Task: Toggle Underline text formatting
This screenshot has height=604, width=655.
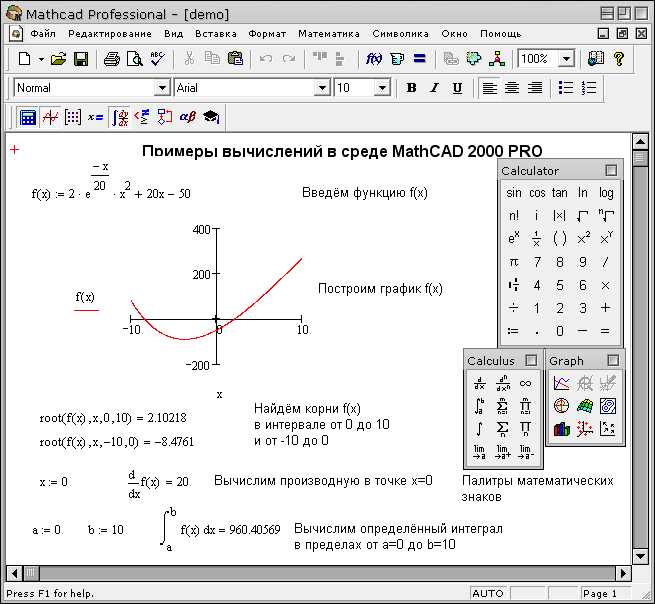Action: [x=457, y=88]
